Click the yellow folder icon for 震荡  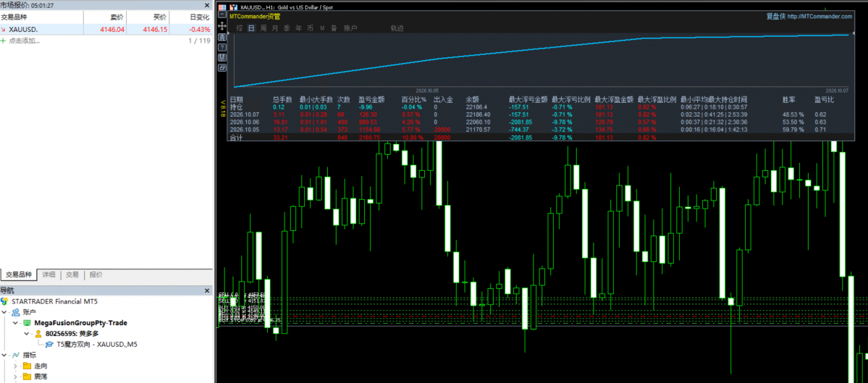click(27, 377)
